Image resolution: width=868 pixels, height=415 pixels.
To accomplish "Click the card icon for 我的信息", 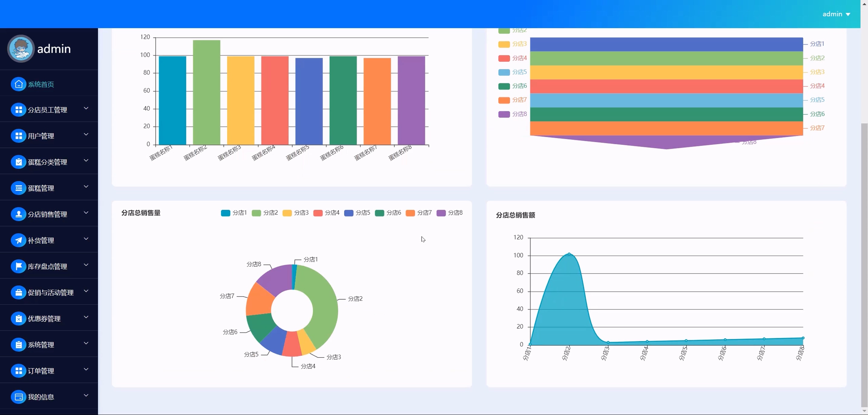I will coord(18,397).
